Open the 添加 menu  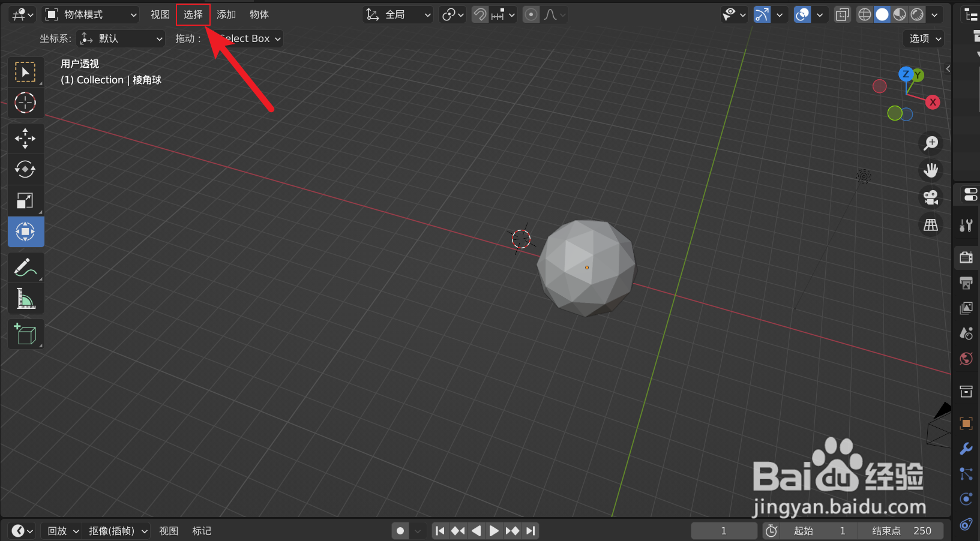click(226, 14)
